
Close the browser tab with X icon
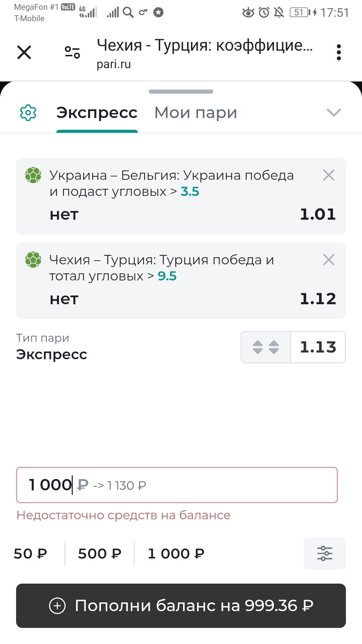click(x=24, y=52)
